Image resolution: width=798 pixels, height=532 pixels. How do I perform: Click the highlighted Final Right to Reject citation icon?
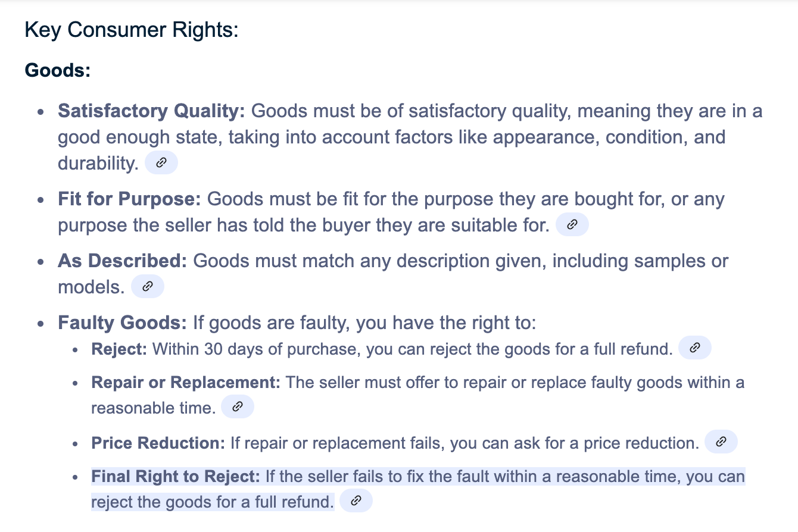356,501
